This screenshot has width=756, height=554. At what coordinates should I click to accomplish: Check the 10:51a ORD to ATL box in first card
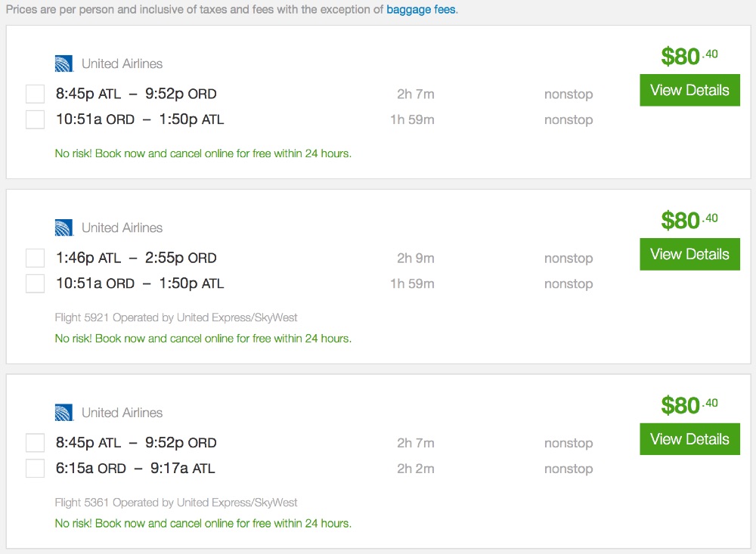tap(36, 119)
